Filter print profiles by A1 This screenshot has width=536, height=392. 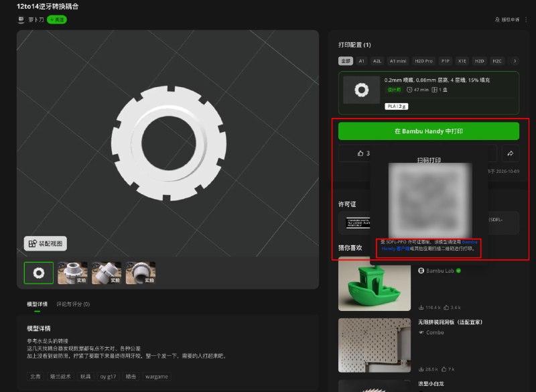[362, 61]
